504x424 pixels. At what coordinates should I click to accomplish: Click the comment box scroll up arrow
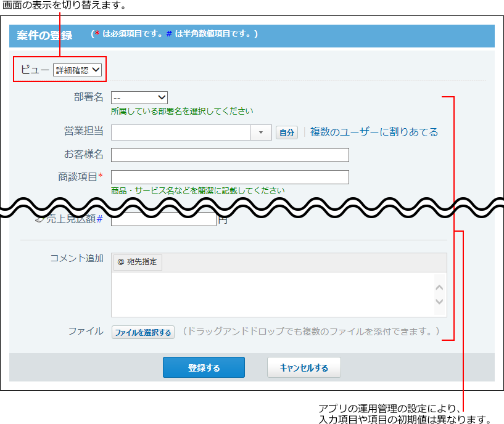[x=439, y=287]
